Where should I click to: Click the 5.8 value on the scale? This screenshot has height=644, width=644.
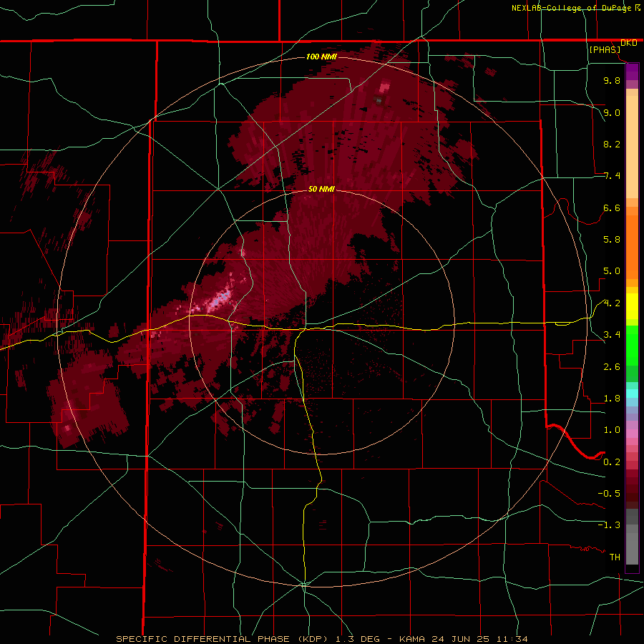coord(612,240)
